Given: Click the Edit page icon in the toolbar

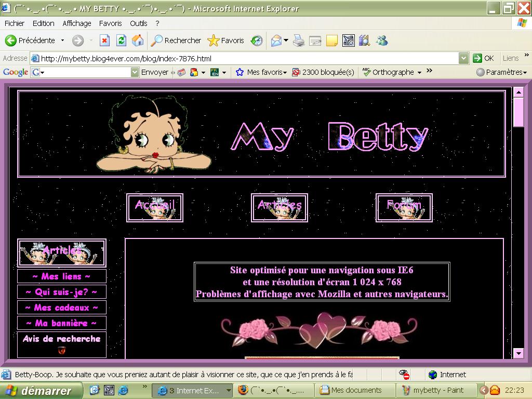Looking at the screenshot, I should [315, 41].
